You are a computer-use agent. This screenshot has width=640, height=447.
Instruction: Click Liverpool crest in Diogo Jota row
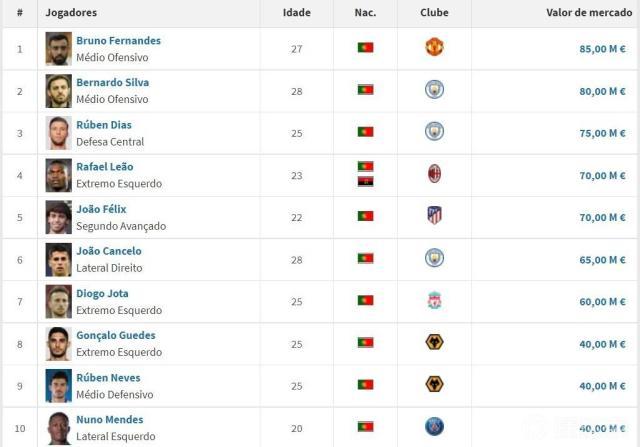point(434,300)
